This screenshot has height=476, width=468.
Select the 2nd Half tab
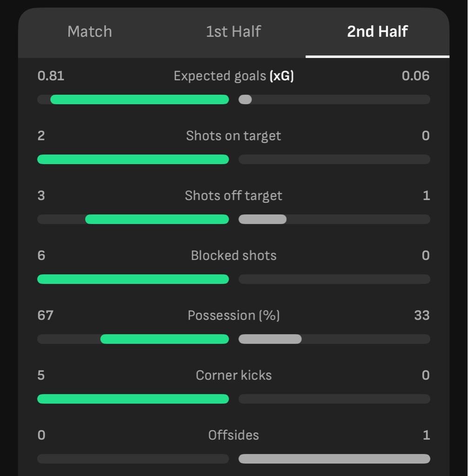coord(377,32)
